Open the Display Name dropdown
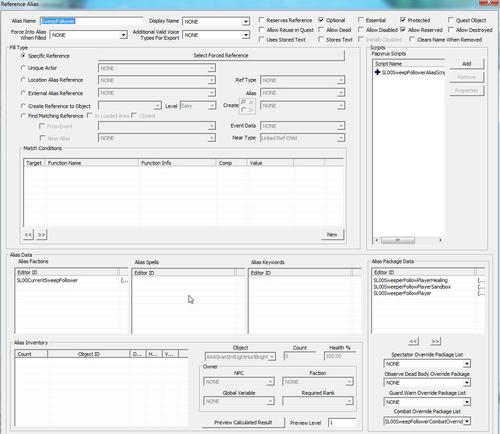 click(246, 22)
